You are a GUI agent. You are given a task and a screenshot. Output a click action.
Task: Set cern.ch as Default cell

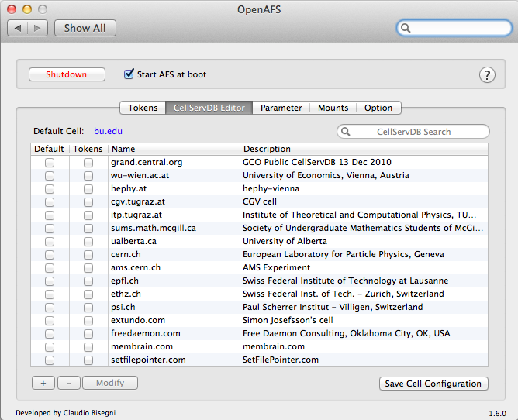[50, 255]
